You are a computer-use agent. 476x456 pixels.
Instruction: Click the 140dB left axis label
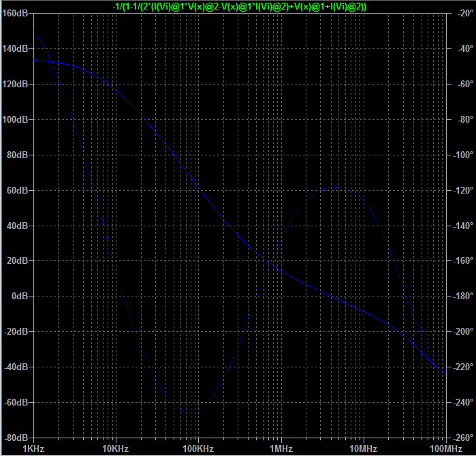15,48
